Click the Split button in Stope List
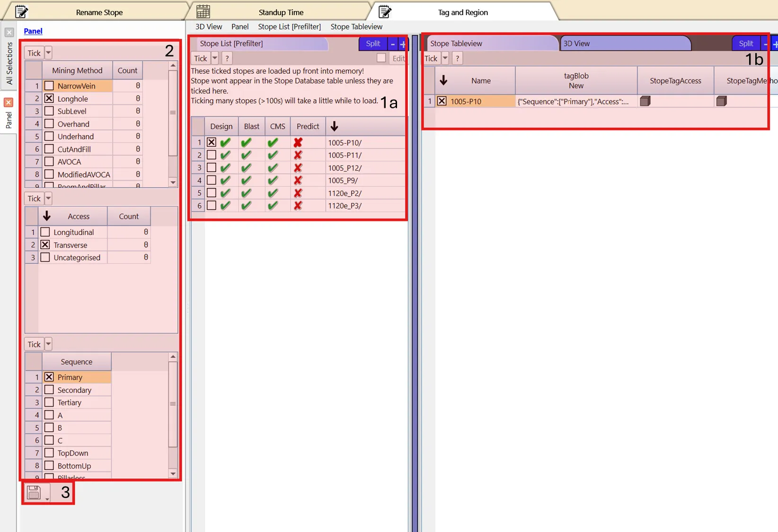 (x=373, y=44)
